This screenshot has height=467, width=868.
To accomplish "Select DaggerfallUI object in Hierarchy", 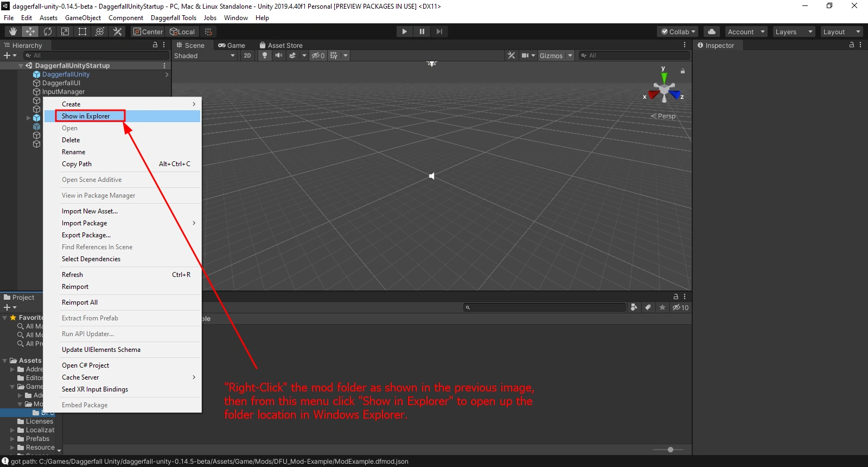I will pos(61,83).
